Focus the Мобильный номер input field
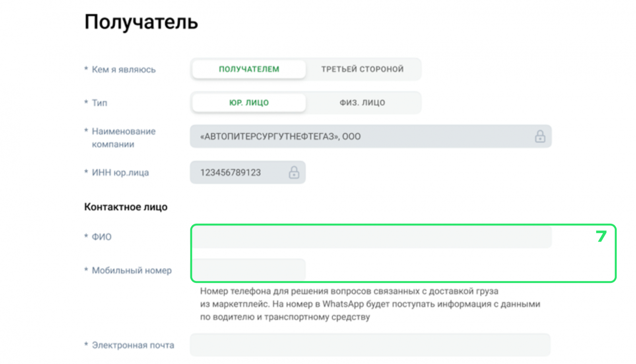The image size is (636, 364). 249,270
